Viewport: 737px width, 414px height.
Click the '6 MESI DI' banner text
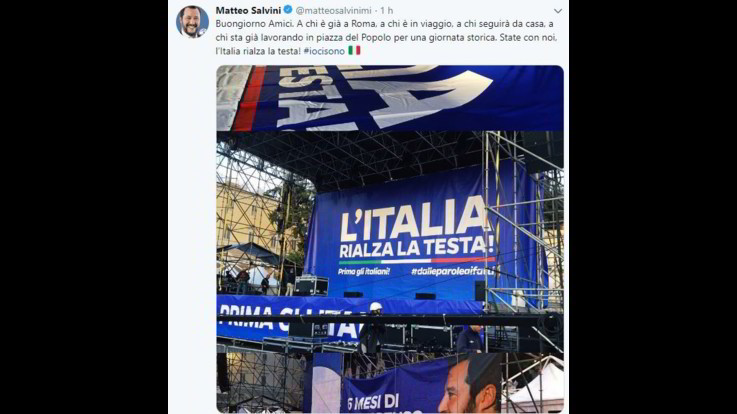[x=373, y=402]
